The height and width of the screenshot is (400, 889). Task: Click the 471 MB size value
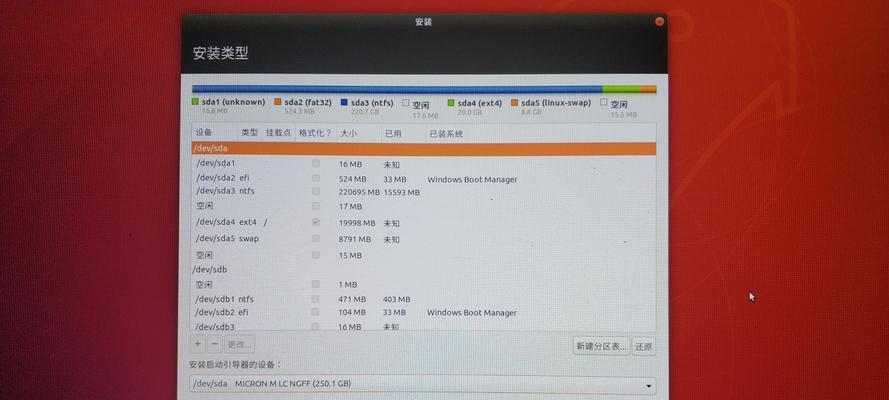coord(353,299)
